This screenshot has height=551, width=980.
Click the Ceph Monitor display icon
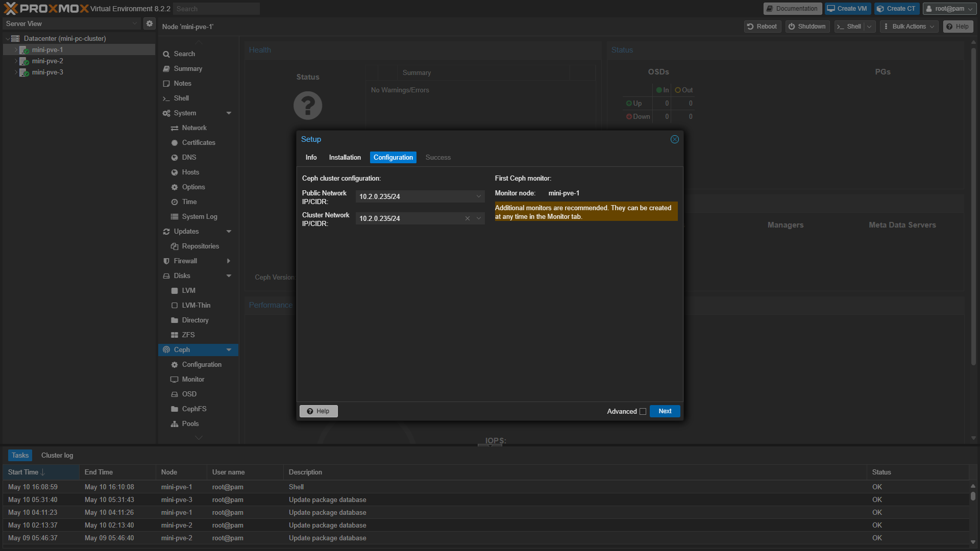coord(175,380)
